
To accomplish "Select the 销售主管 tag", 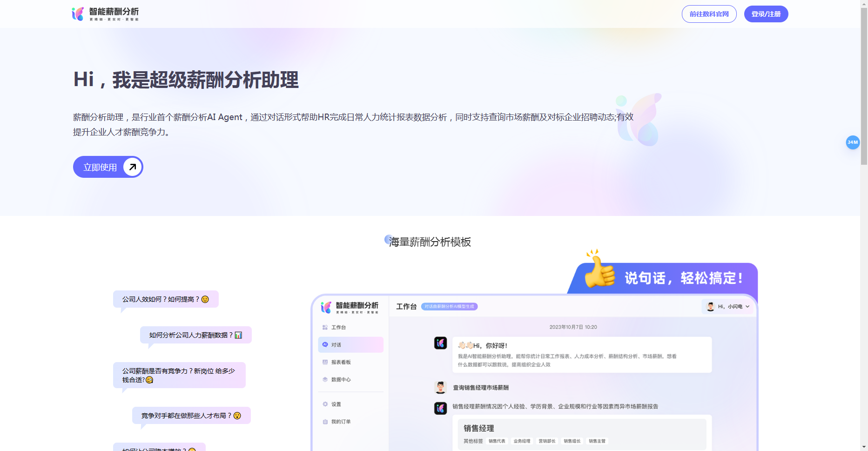I will click(597, 441).
